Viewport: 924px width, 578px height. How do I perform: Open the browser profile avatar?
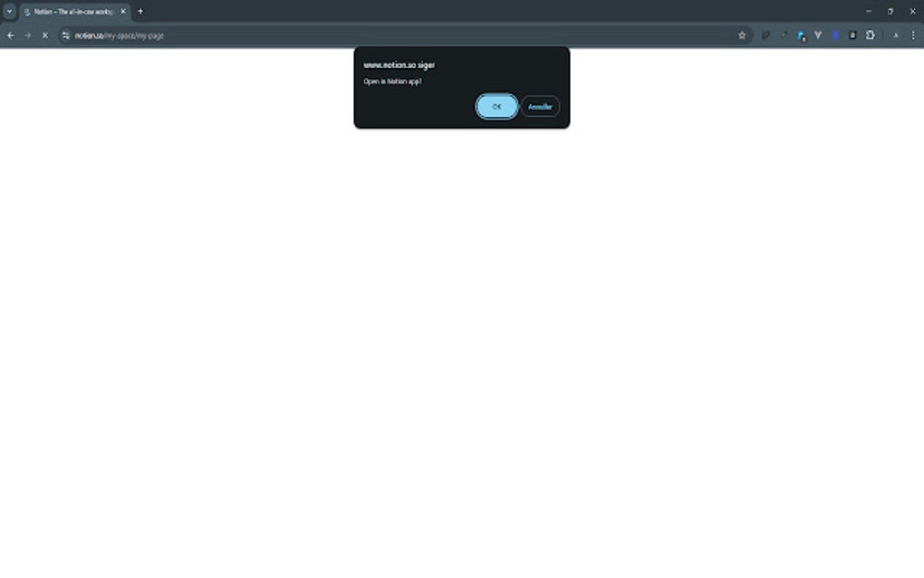pyautogui.click(x=895, y=36)
